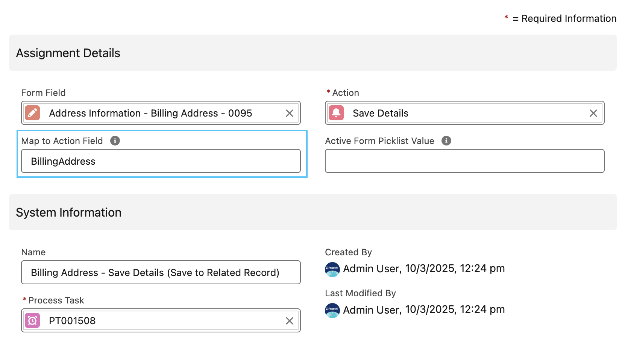
Task: Click the Created By Admin User avatar
Action: (x=332, y=270)
